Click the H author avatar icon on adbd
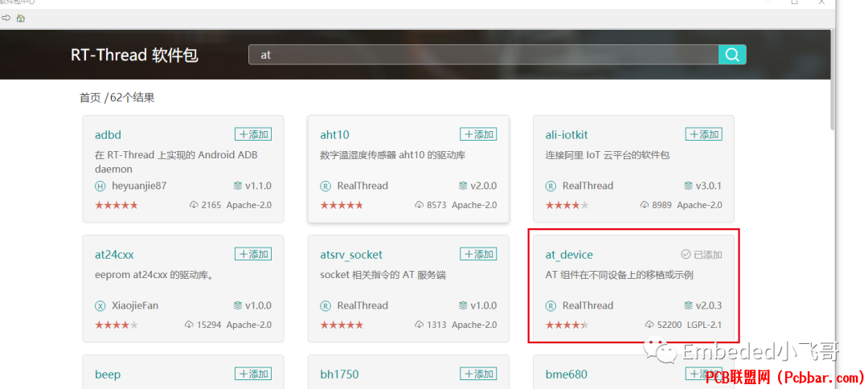 pyautogui.click(x=100, y=186)
